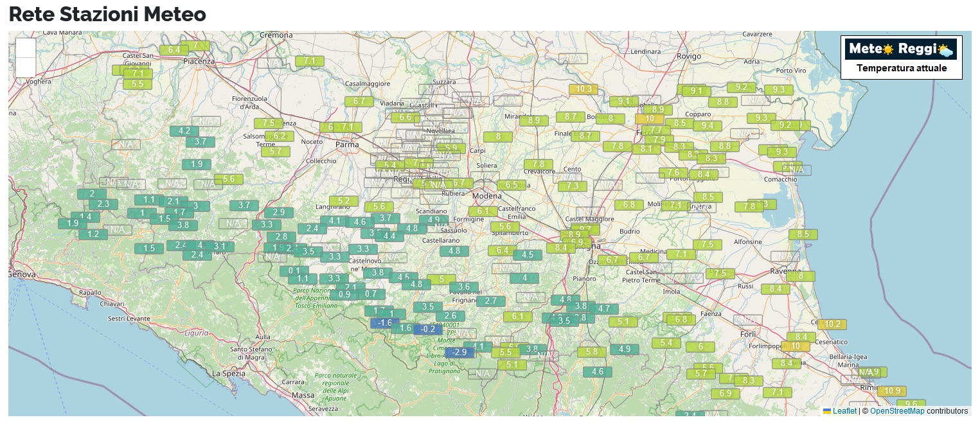
Task: Click the 10.2 marker near Cesenatico
Action: (x=833, y=324)
